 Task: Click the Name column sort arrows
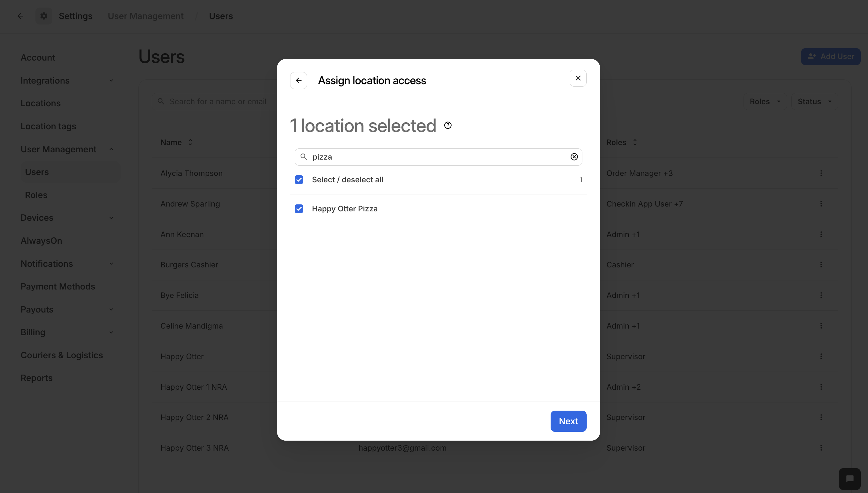click(190, 142)
